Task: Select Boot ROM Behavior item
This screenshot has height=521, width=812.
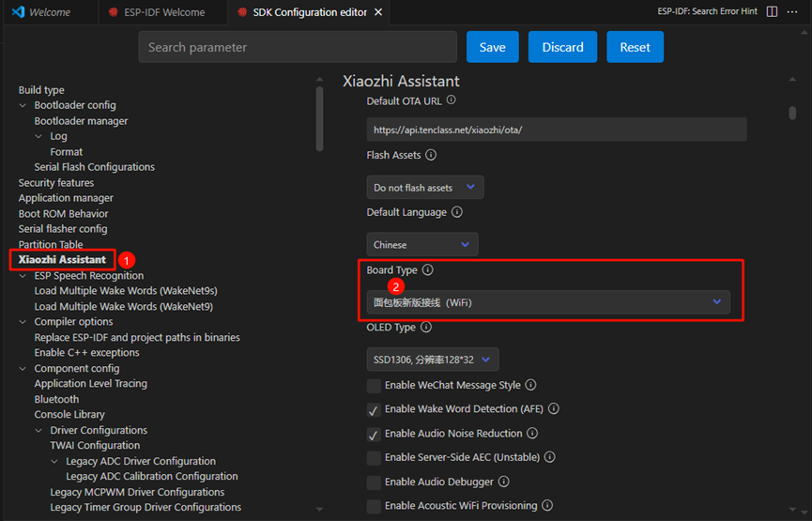Action: coord(63,213)
